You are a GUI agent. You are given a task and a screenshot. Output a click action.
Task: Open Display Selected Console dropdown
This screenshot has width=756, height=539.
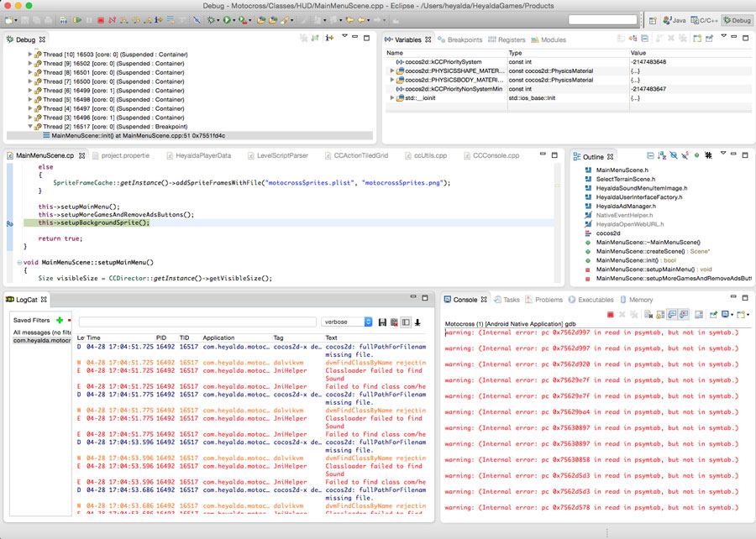[732, 315]
